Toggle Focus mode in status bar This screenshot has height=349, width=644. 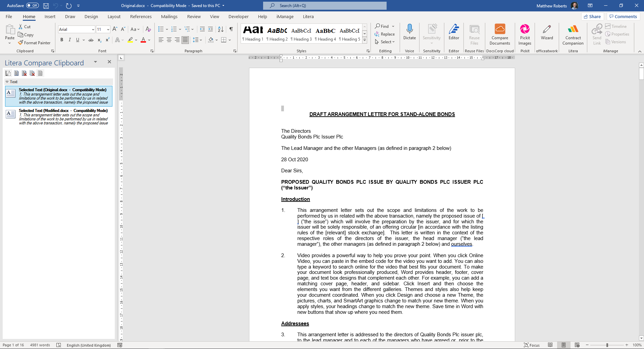coord(532,345)
